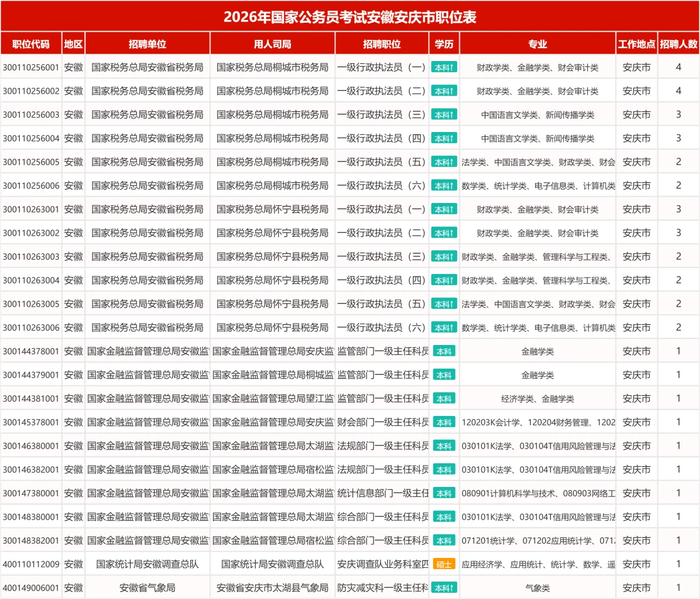Viewport: 700px width, 599px height.
Task: Click the 气象类 major cell
Action: (537, 588)
